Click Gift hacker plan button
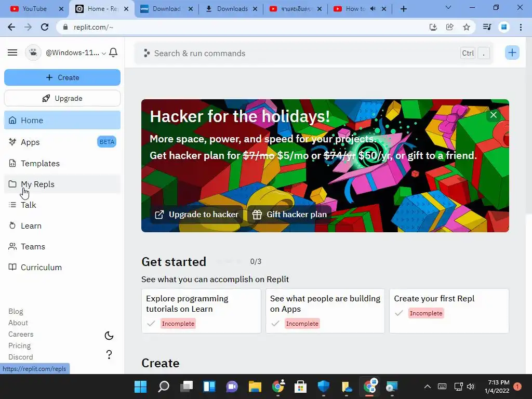 click(x=289, y=215)
